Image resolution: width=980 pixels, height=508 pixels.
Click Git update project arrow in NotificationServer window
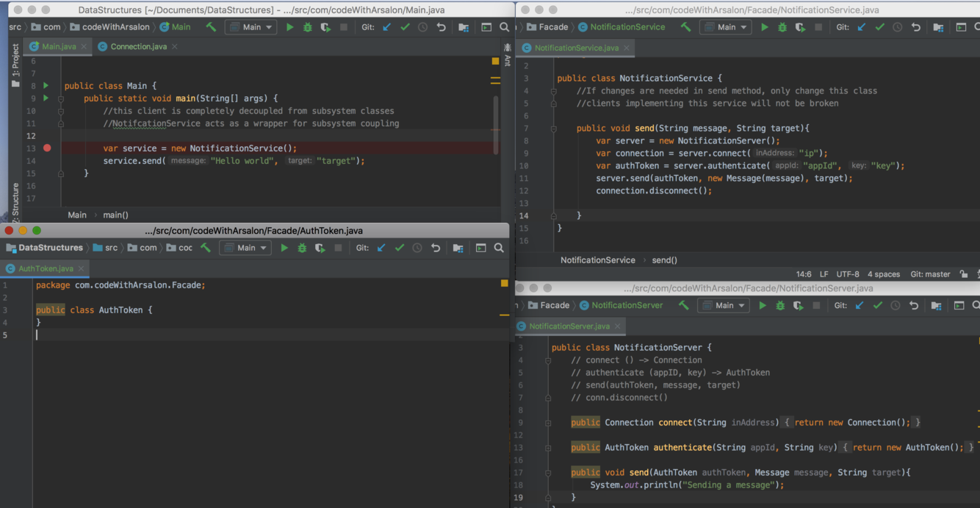pyautogui.click(x=860, y=305)
